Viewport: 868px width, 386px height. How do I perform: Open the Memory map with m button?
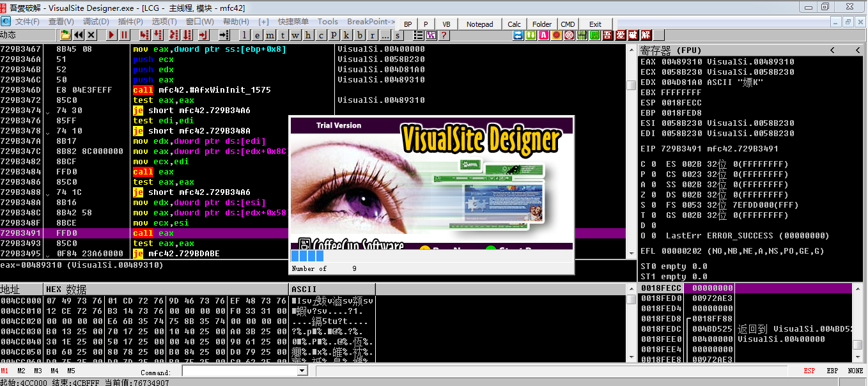[270, 35]
